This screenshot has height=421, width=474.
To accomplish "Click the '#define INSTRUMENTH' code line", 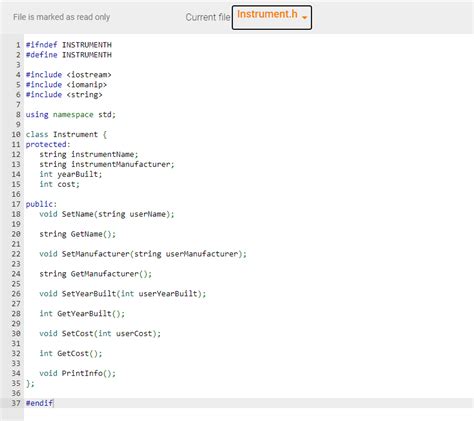I will pyautogui.click(x=69, y=55).
